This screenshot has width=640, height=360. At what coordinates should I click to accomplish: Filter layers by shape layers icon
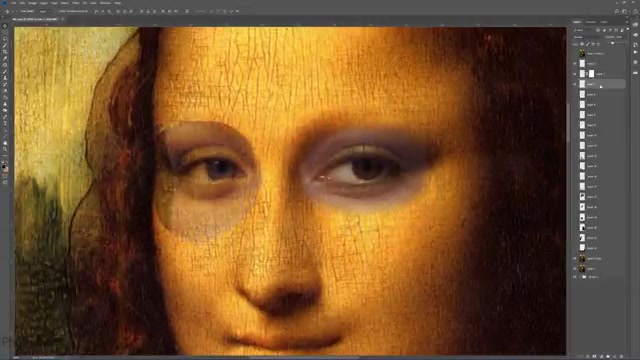(616, 30)
